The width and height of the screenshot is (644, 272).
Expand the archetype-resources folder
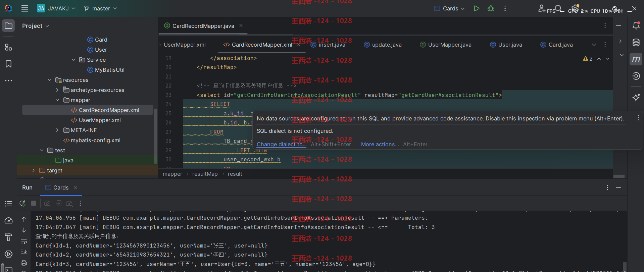[x=57, y=90]
